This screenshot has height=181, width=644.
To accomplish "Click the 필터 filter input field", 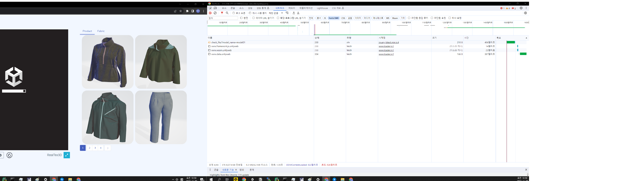I will (222, 18).
